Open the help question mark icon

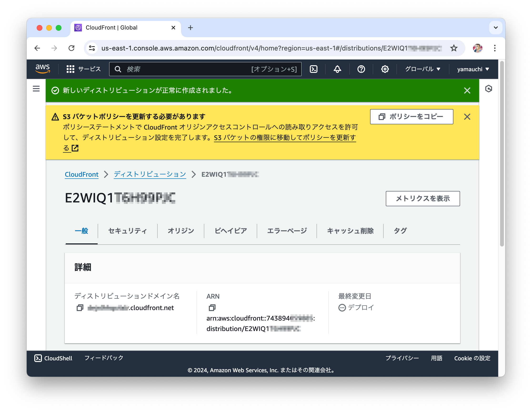(x=361, y=69)
